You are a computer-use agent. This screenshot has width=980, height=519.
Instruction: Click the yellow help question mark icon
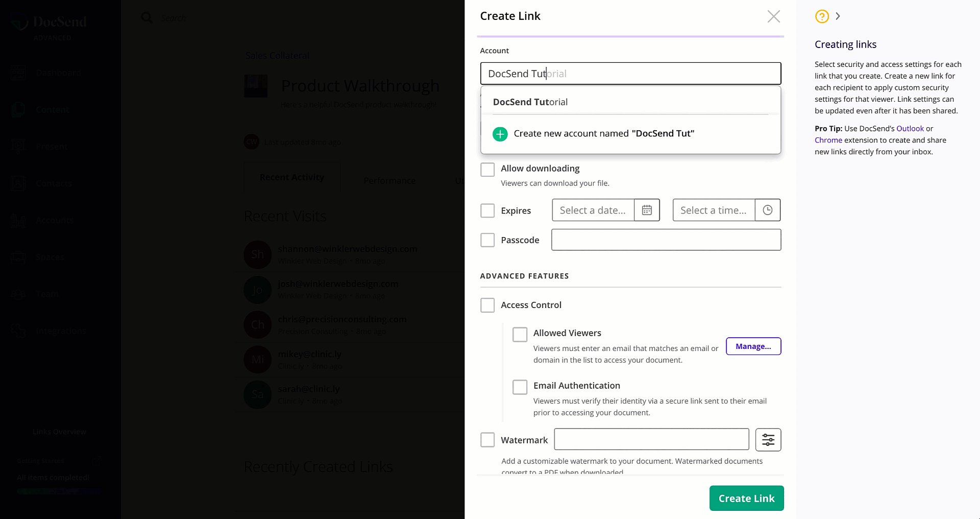pos(822,16)
